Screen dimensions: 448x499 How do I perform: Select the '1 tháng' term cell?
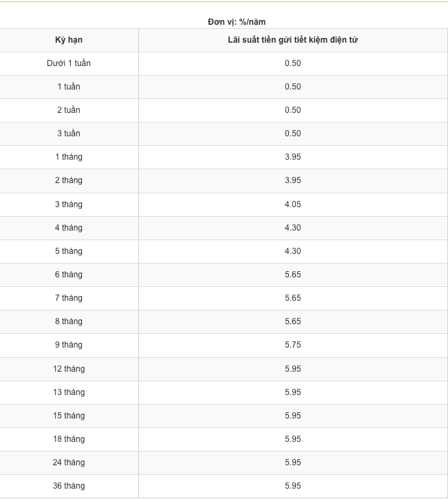[x=69, y=157]
